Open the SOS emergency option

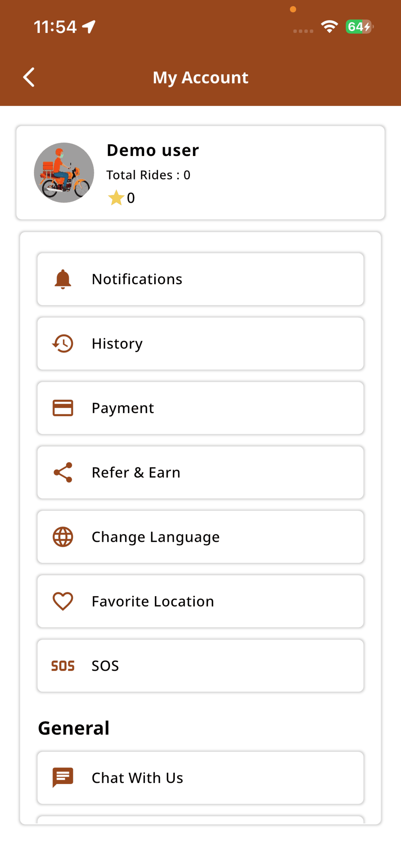[x=200, y=666]
